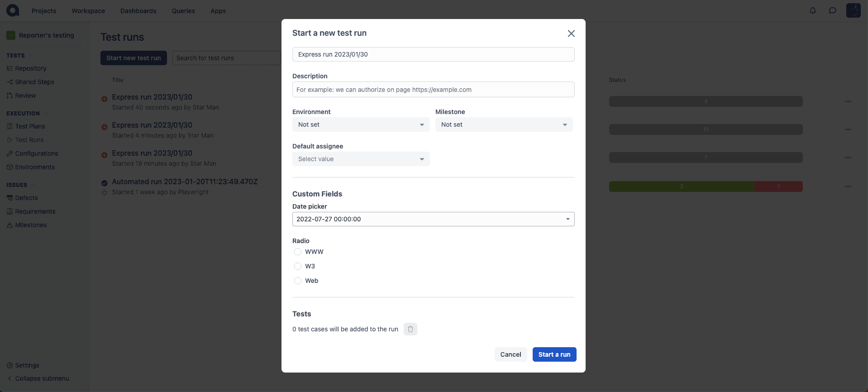Image resolution: width=868 pixels, height=392 pixels.
Task: Click the Start a run button
Action: pyautogui.click(x=554, y=354)
